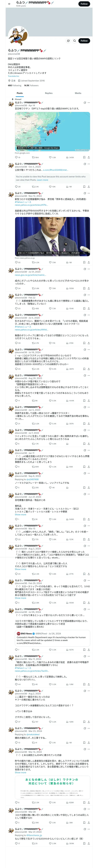Open more options on the pinned post
This screenshot has height=868, width=98.
[x=89, y=102]
